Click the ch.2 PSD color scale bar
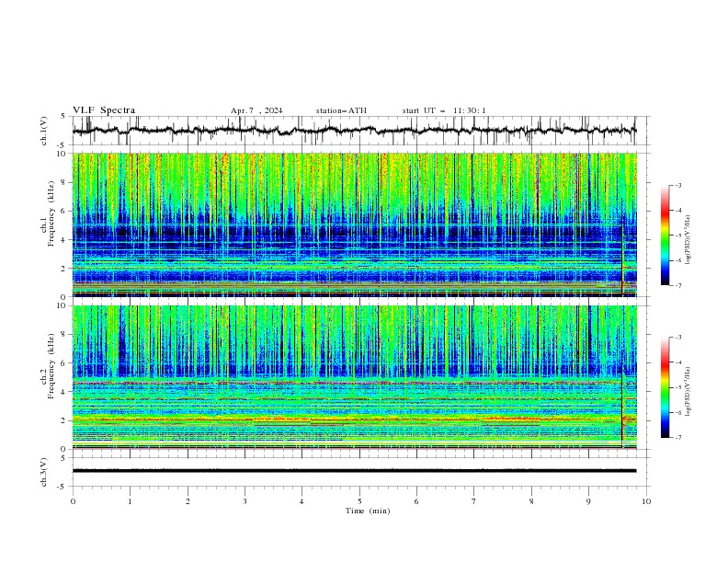This screenshot has width=728, height=563. click(665, 387)
